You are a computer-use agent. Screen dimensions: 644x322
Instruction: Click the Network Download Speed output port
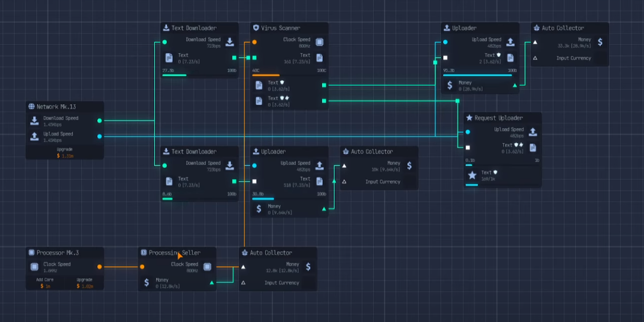pyautogui.click(x=99, y=120)
